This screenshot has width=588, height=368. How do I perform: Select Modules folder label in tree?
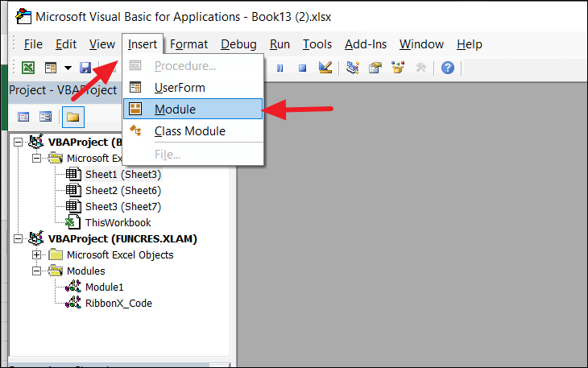click(x=86, y=271)
